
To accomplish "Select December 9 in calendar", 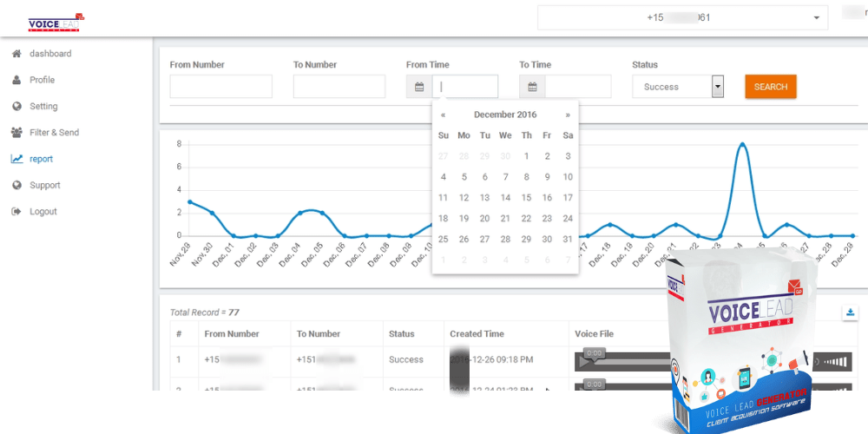I will pos(547,177).
